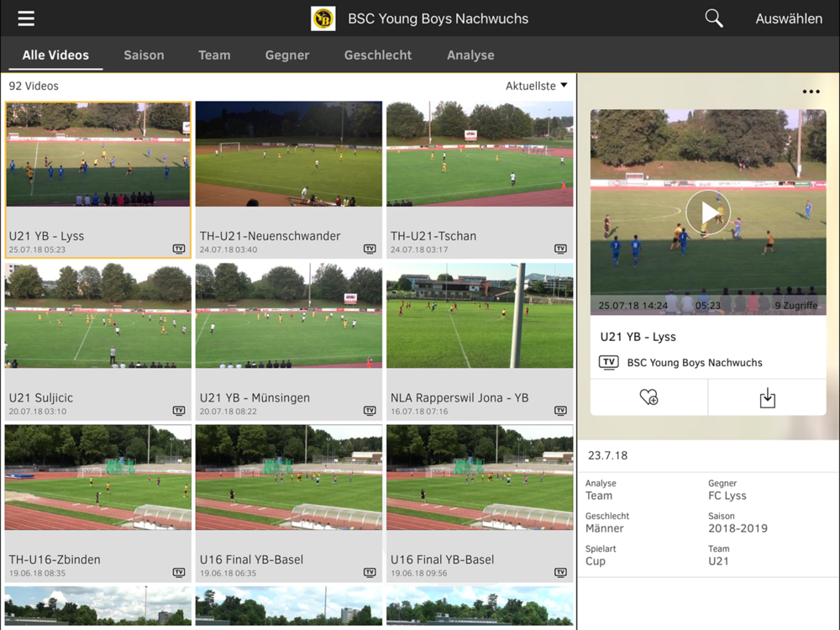Open the search magnifier
This screenshot has width=840, height=630.
point(713,18)
